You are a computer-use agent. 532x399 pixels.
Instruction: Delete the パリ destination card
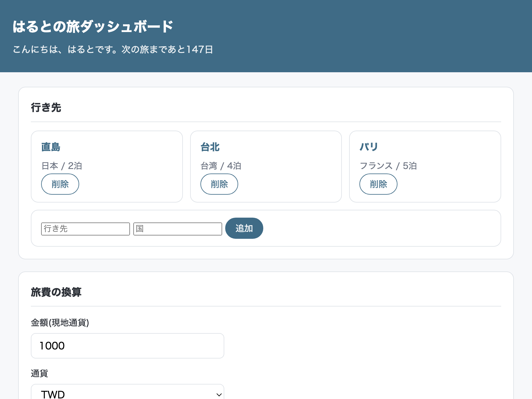378,184
